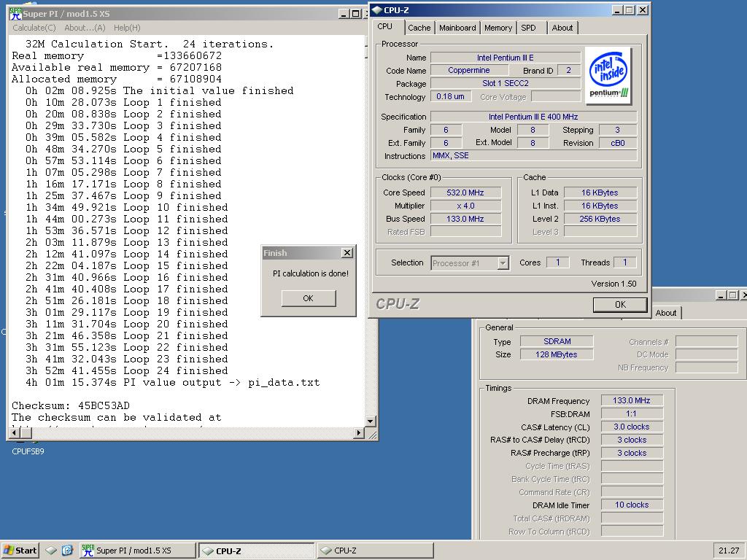Screen dimensions: 747x560
Task: Select the CPU tab in CPU-Z
Action: [385, 27]
